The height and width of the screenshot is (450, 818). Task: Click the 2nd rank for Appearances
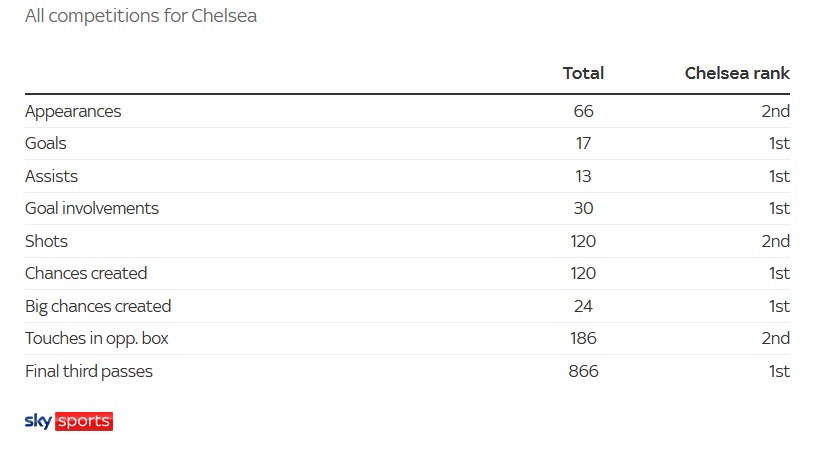pyautogui.click(x=775, y=111)
